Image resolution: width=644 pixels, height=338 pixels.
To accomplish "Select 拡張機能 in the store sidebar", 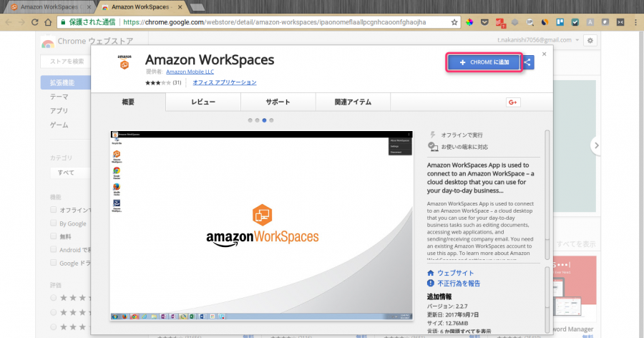I will click(66, 82).
